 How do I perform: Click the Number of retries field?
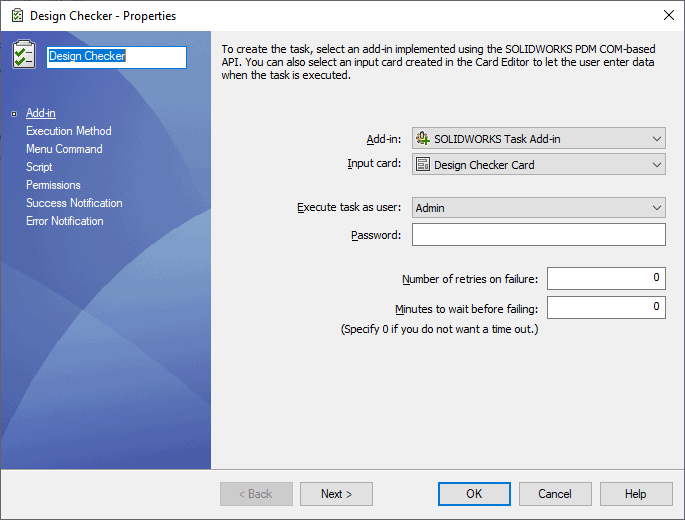coord(606,278)
